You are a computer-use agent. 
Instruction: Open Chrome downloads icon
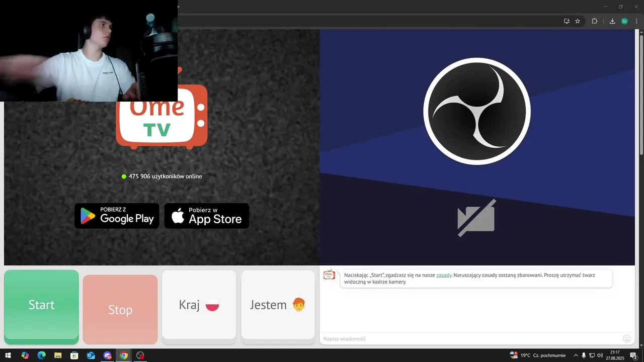pyautogui.click(x=612, y=21)
